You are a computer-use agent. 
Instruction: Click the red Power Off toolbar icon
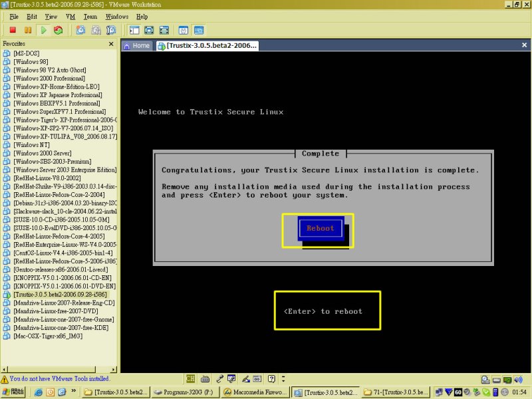click(13, 30)
